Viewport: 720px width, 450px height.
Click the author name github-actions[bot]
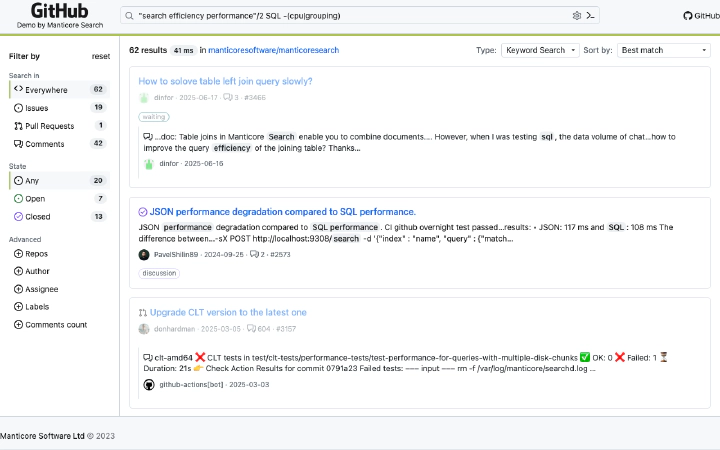[191, 385]
